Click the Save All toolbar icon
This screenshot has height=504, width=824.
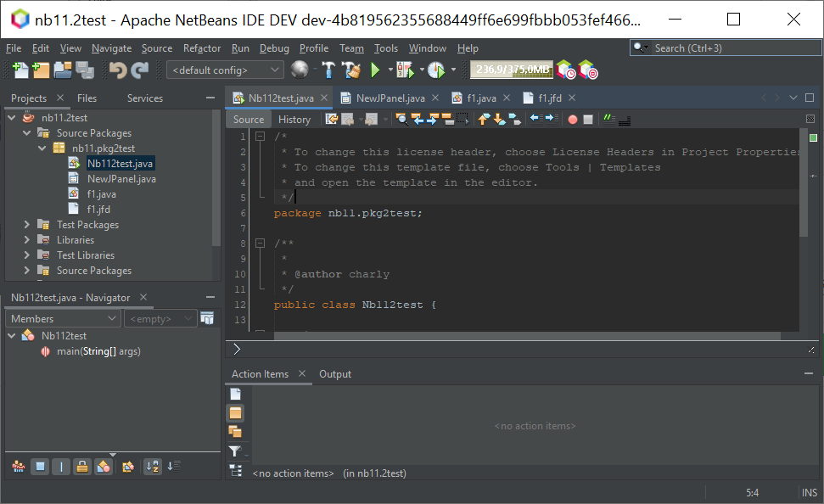click(x=84, y=70)
